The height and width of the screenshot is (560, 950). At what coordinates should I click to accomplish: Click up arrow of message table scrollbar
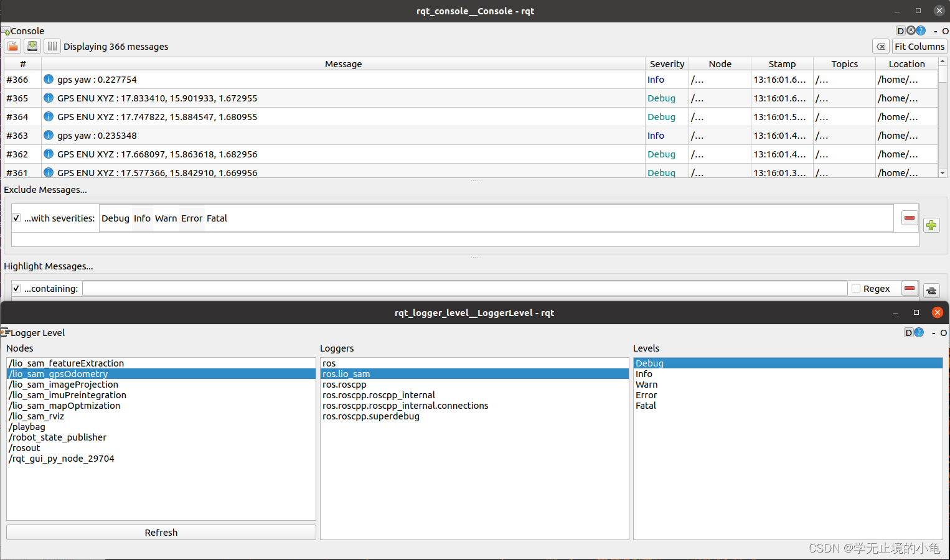click(x=943, y=61)
